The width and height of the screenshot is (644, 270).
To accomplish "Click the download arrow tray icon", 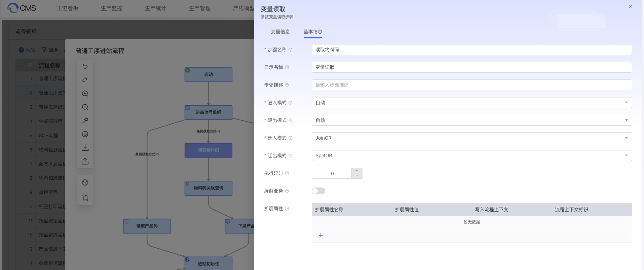I will pyautogui.click(x=85, y=148).
